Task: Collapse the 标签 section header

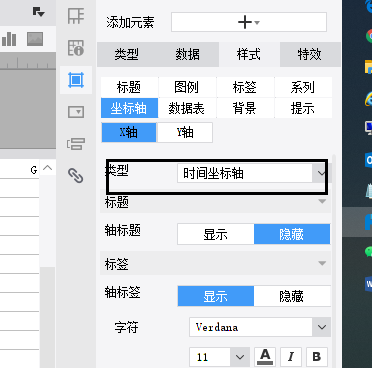Action: coord(215,264)
